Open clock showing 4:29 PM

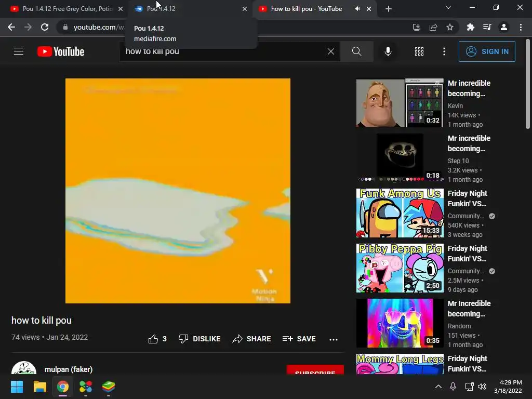[x=508, y=387]
